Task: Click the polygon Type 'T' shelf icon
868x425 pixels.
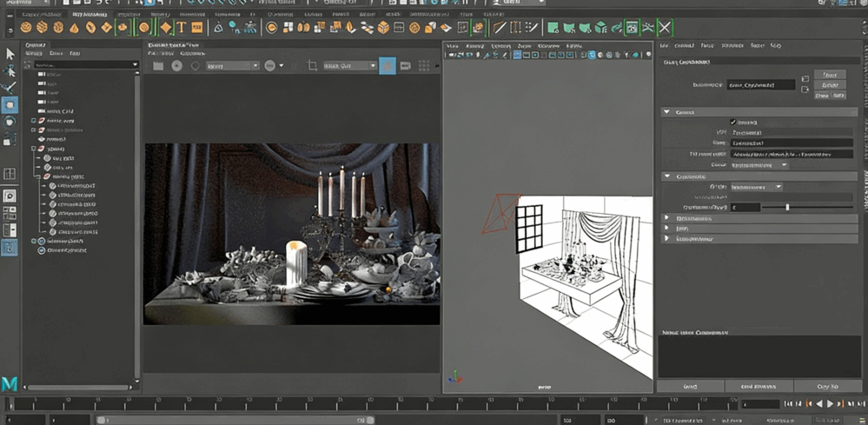Action: pos(182,28)
